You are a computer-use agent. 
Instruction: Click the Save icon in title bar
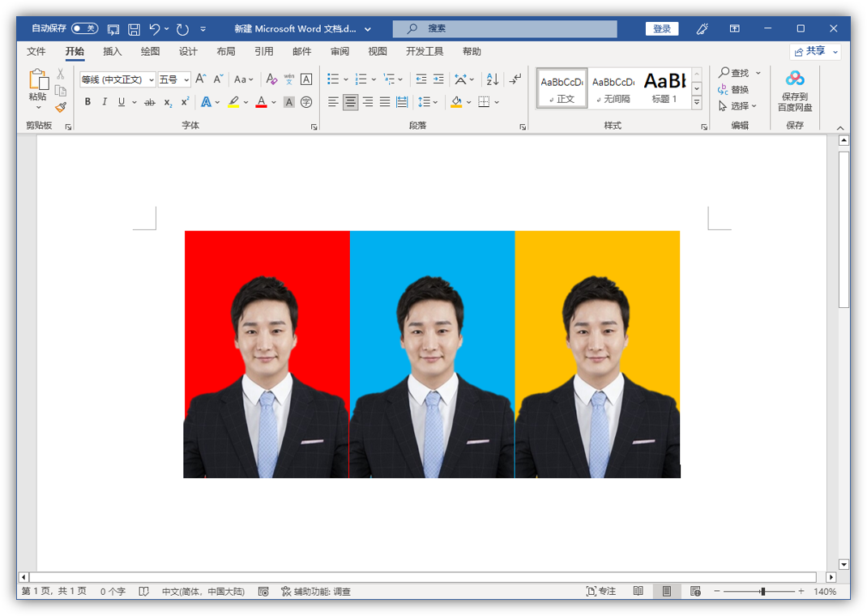tap(134, 29)
